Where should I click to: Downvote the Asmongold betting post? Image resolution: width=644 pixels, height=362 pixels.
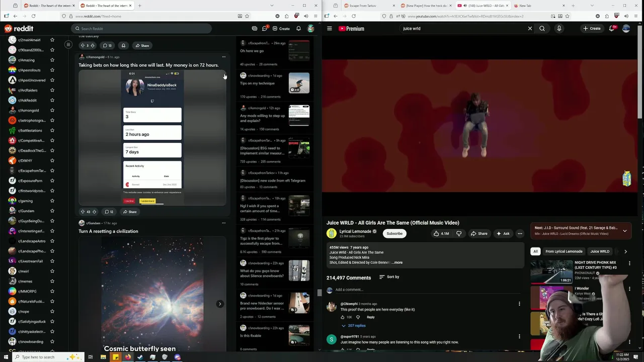(94, 212)
